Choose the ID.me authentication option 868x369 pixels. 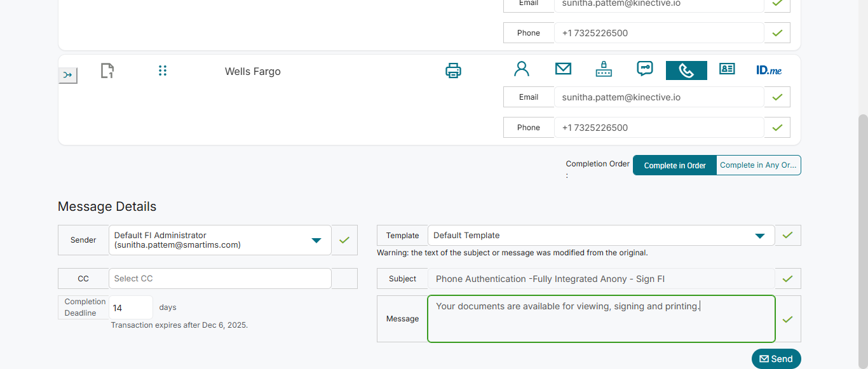769,70
